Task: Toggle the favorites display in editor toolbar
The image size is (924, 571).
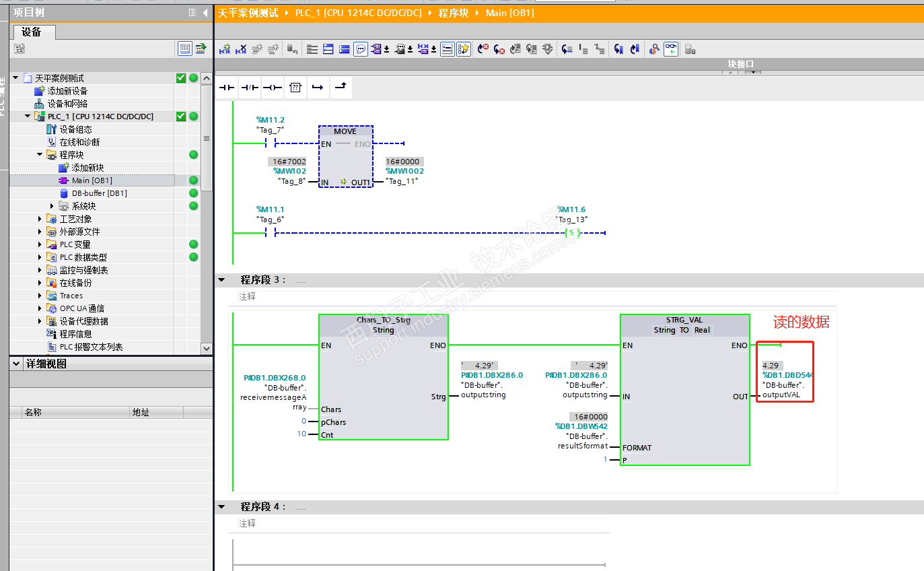Action: (x=463, y=49)
